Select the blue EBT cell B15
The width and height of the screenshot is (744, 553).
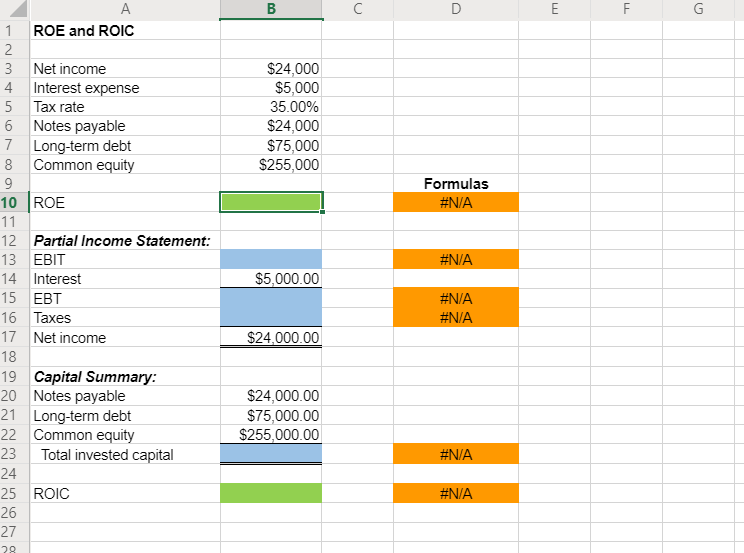(x=271, y=298)
